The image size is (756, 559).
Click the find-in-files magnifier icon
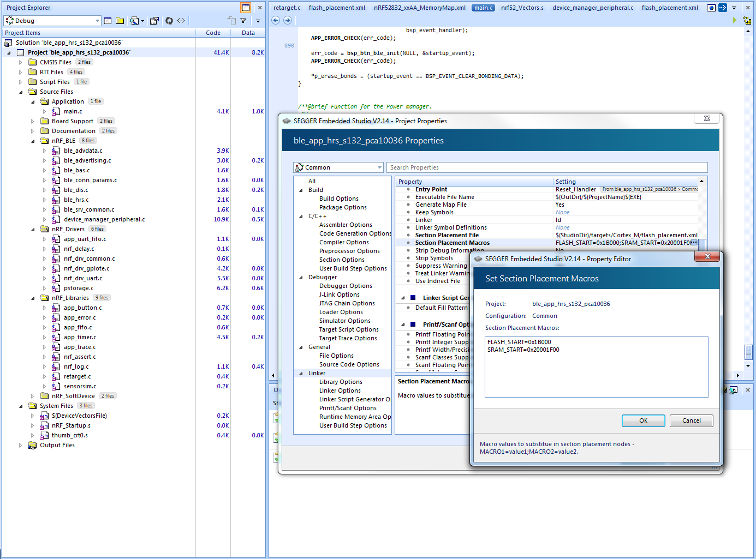coord(134,21)
